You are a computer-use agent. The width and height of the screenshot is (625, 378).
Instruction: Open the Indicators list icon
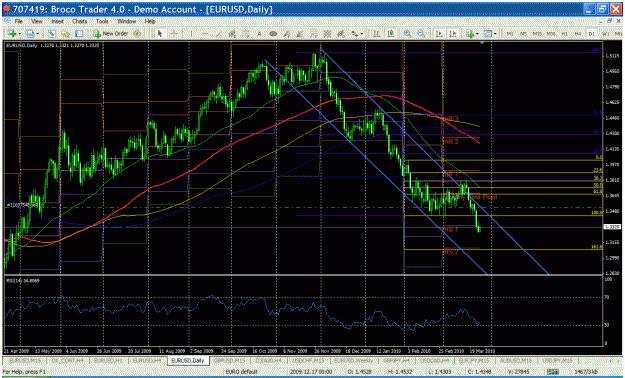(x=470, y=34)
